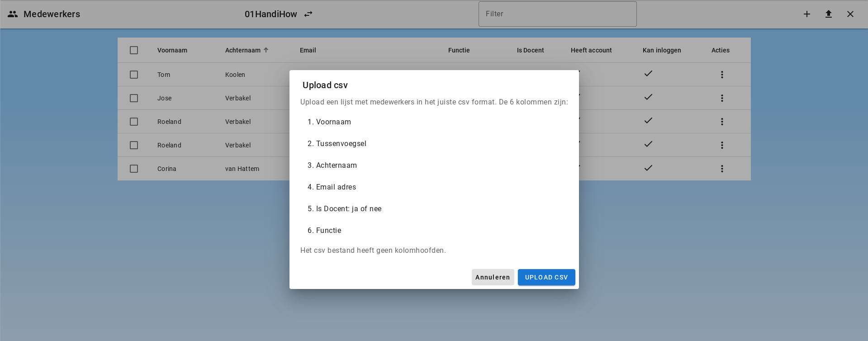
Task: Click the checkmark icon in Tom Koolen's Kan inloggen column
Action: tap(648, 73)
